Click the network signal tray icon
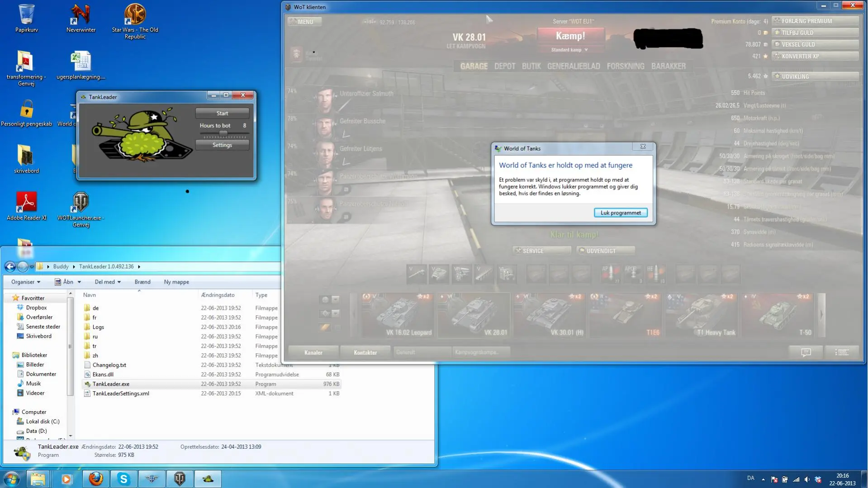This screenshot has width=868, height=488. point(796,479)
